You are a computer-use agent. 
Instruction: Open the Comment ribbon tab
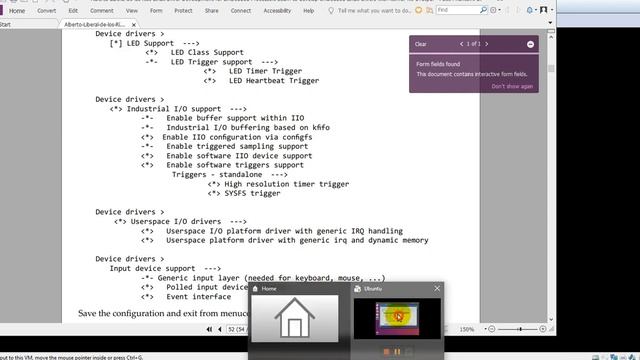(102, 11)
